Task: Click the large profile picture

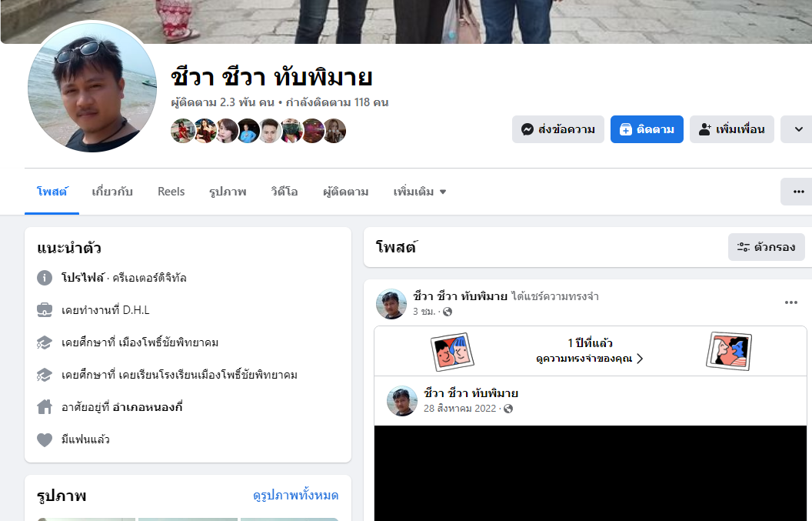Action: (x=92, y=87)
